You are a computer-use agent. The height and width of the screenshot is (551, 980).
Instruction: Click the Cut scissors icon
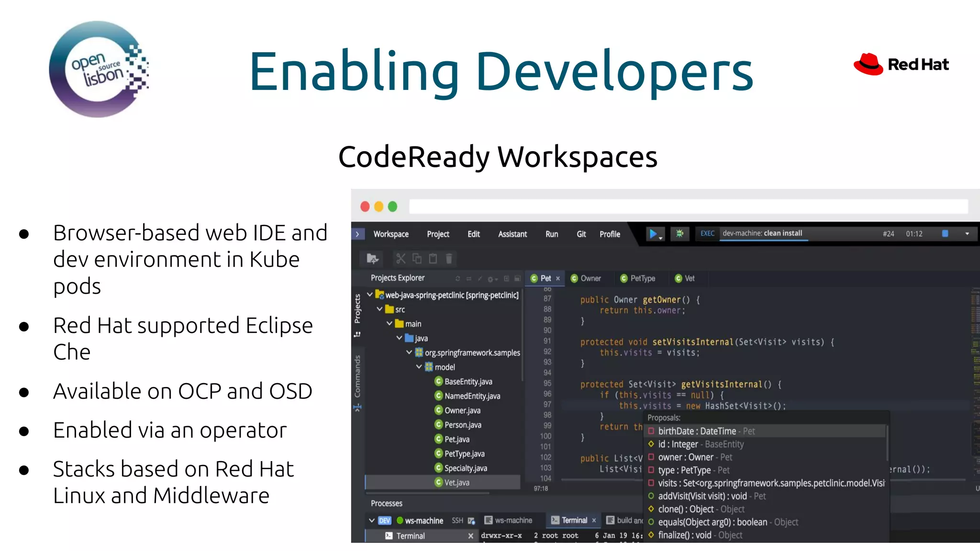[x=401, y=259]
